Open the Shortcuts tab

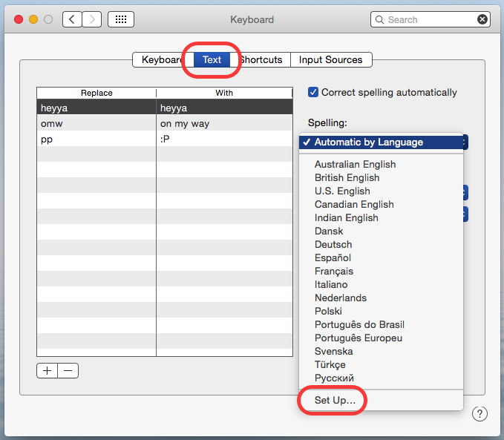(261, 59)
